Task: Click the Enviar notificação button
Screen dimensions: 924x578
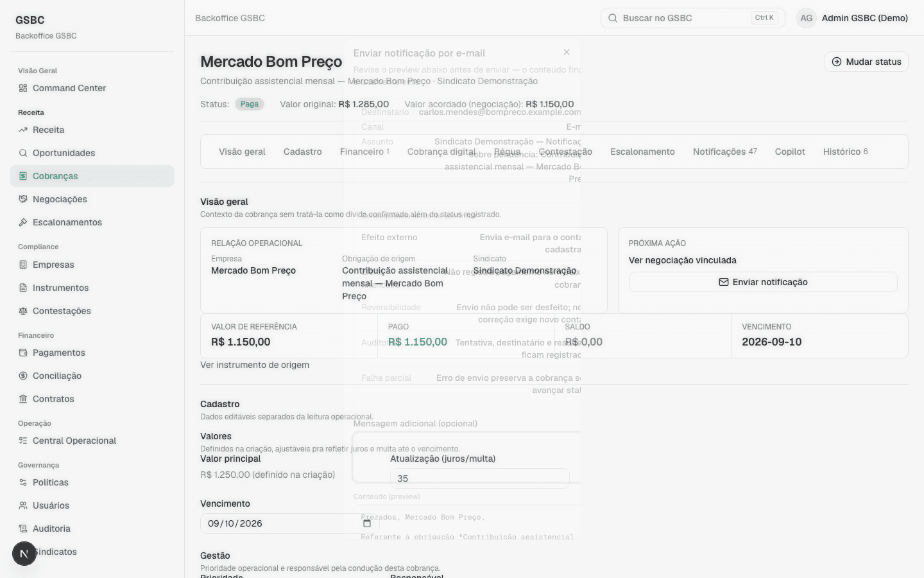Action: [763, 282]
